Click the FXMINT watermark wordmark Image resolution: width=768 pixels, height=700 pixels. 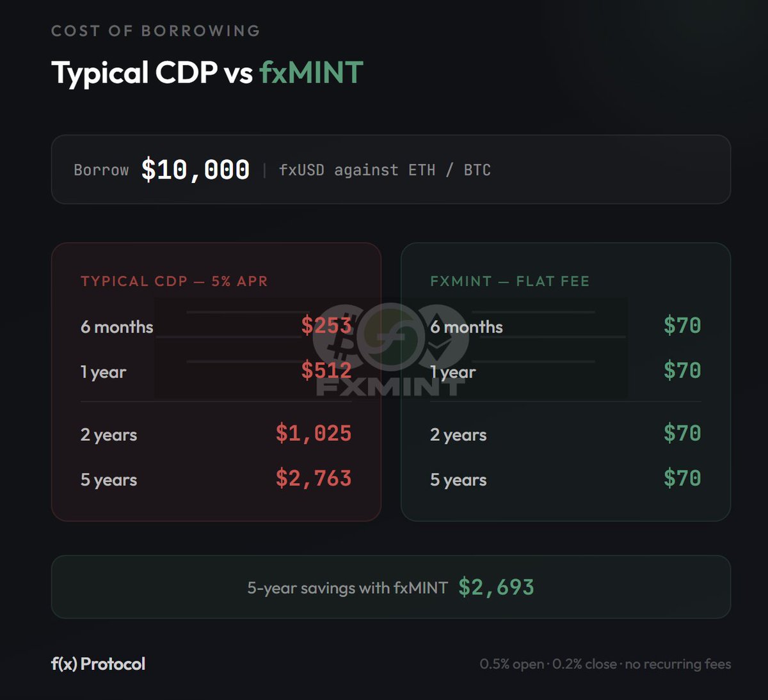[x=390, y=386]
